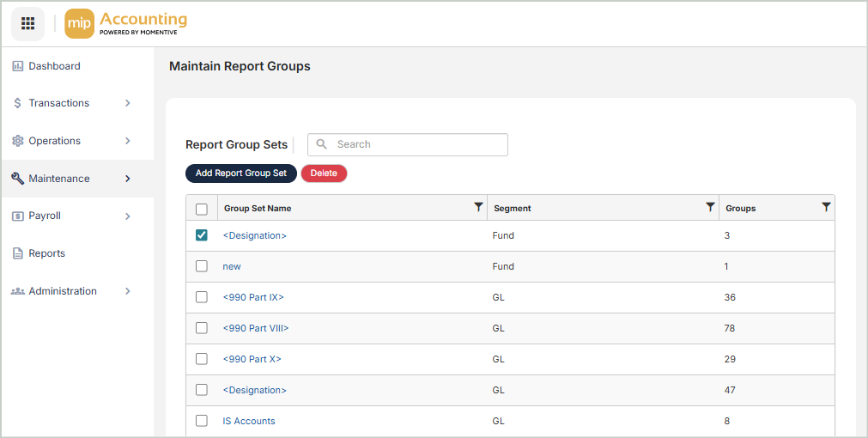The height and width of the screenshot is (438, 868).
Task: Uncheck the Fund <Designation> row checkbox
Action: (202, 235)
